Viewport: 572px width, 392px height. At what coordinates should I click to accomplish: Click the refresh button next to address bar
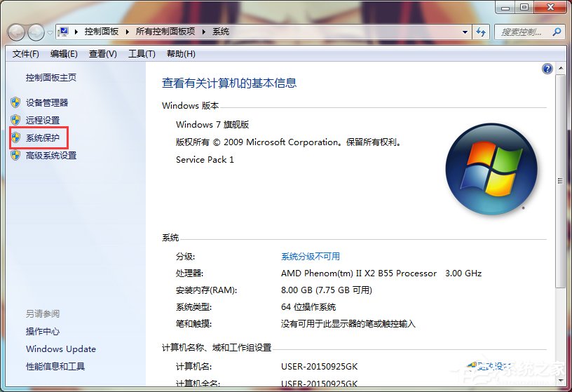coord(482,32)
